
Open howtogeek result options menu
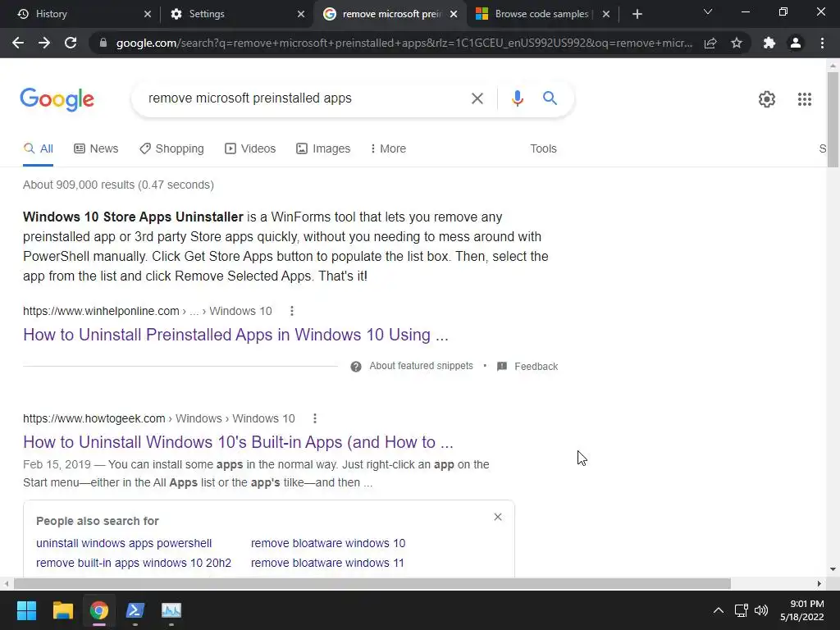[314, 418]
